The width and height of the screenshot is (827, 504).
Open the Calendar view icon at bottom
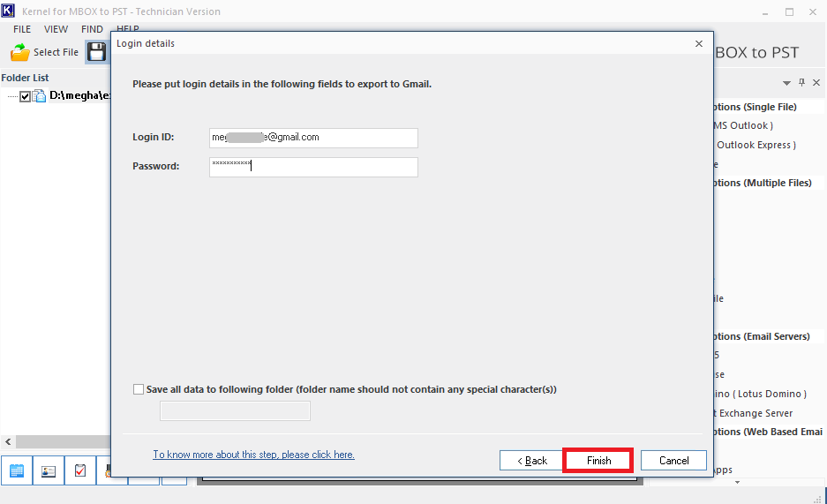click(x=17, y=470)
